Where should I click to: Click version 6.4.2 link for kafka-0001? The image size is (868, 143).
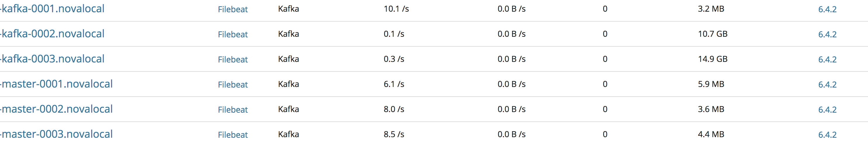[828, 9]
